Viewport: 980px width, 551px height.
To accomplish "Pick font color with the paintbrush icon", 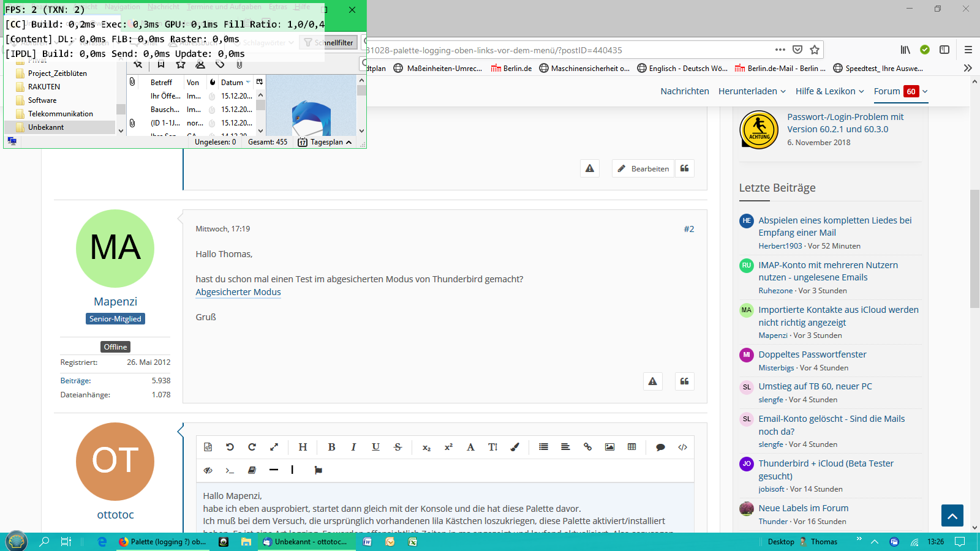I will click(x=514, y=447).
